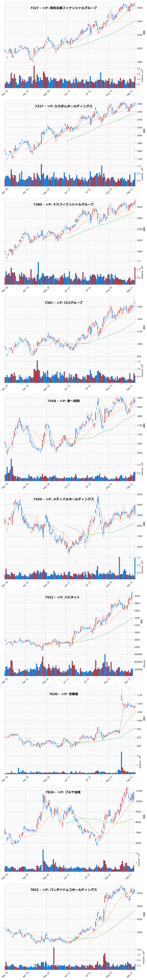Click the 850 price tick on 7630 chart
147x980 pixels.
pos(139,746)
